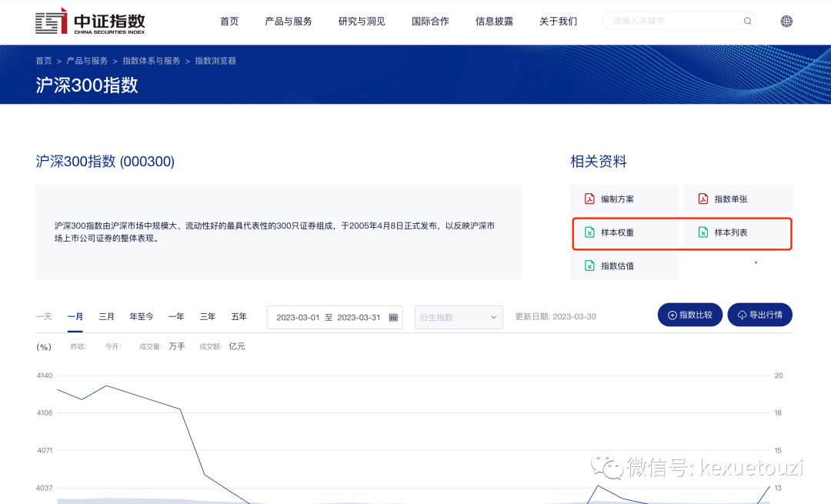
Task: Click end date 2023-03-31 field
Action: (x=359, y=318)
